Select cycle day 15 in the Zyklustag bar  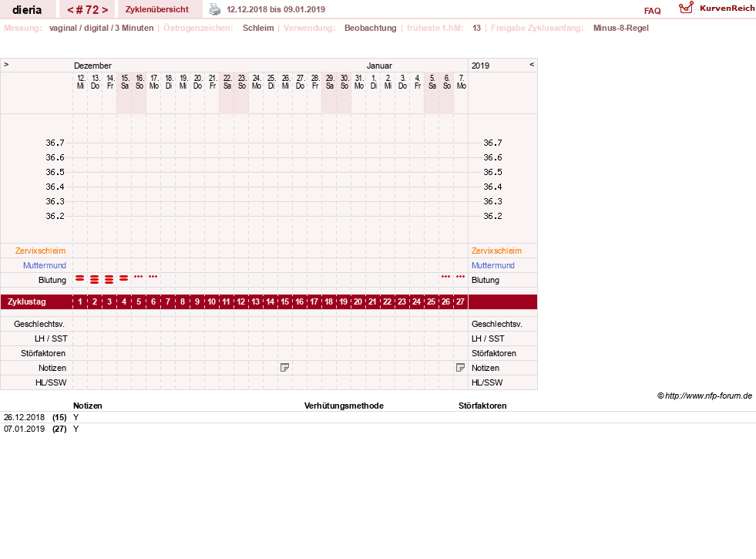click(285, 302)
